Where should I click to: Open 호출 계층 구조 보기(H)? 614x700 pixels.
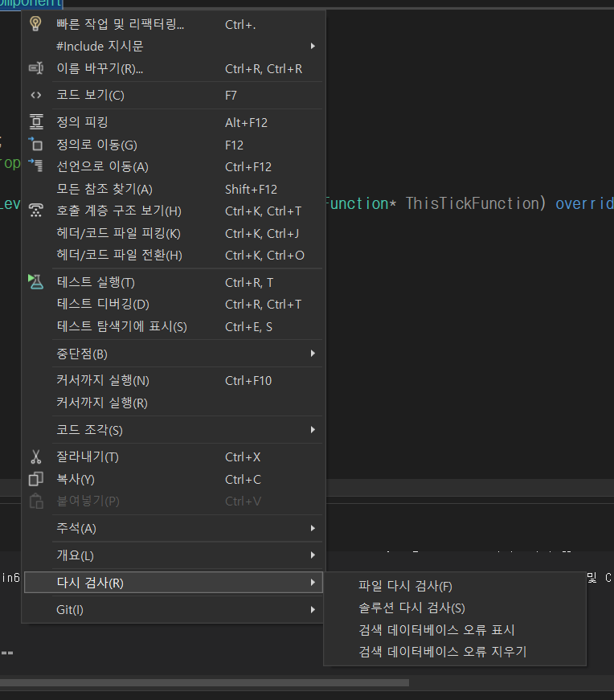(174, 211)
